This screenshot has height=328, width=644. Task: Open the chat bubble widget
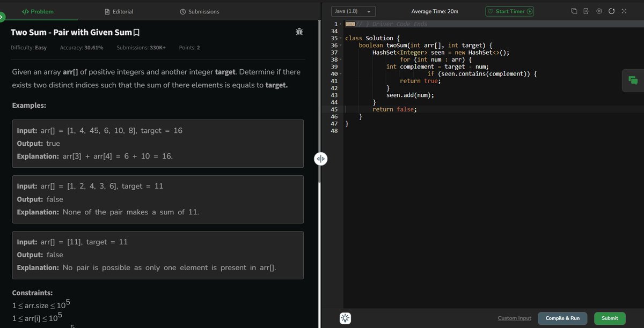click(x=632, y=80)
